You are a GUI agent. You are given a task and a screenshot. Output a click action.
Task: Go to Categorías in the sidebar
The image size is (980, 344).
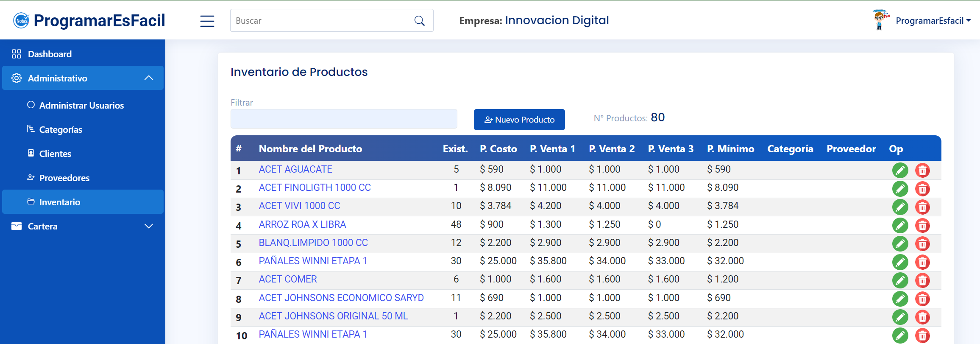[x=61, y=129]
